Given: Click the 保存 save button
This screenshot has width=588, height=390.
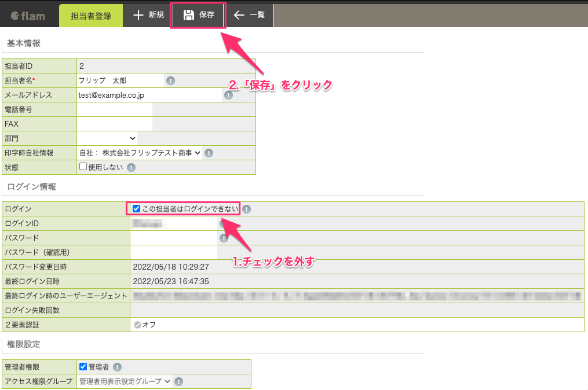Looking at the screenshot, I should coord(198,15).
